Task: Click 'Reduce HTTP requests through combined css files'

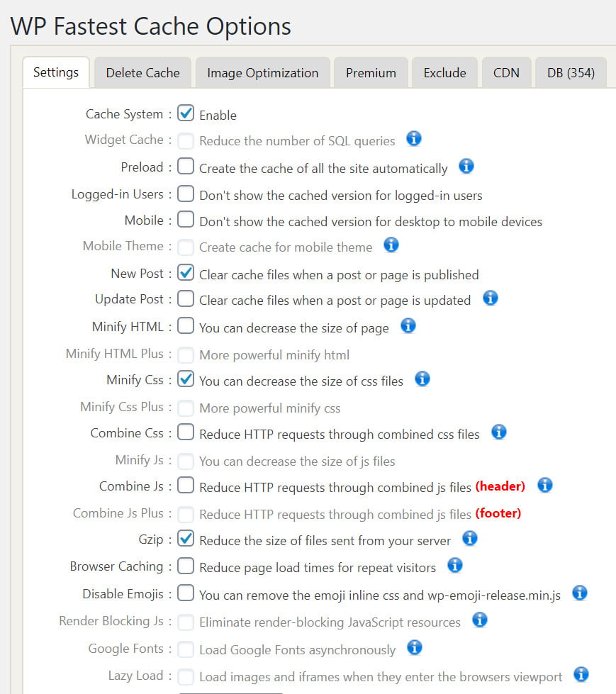Action: (340, 434)
